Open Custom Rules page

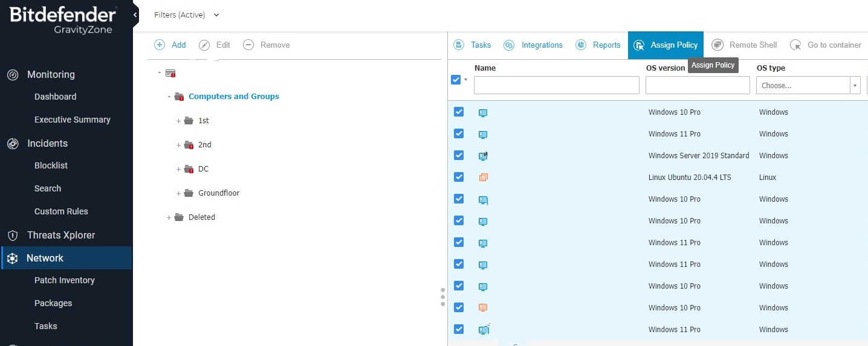[x=61, y=211]
